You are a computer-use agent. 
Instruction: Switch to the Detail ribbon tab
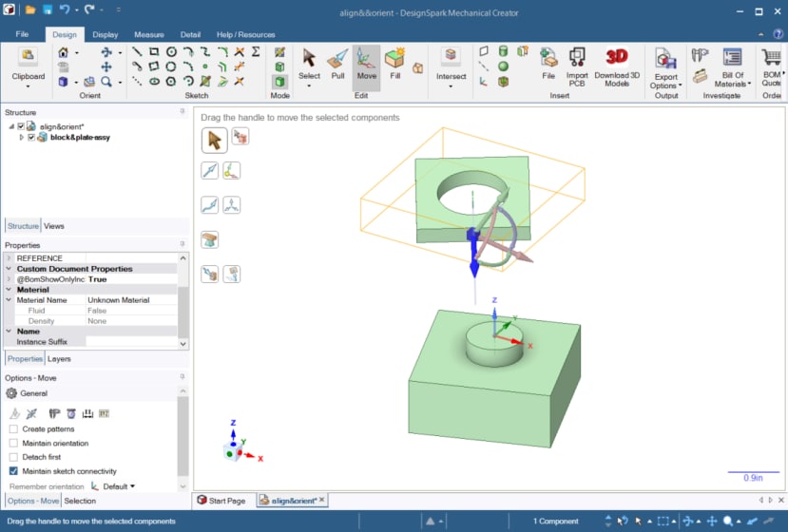click(190, 34)
